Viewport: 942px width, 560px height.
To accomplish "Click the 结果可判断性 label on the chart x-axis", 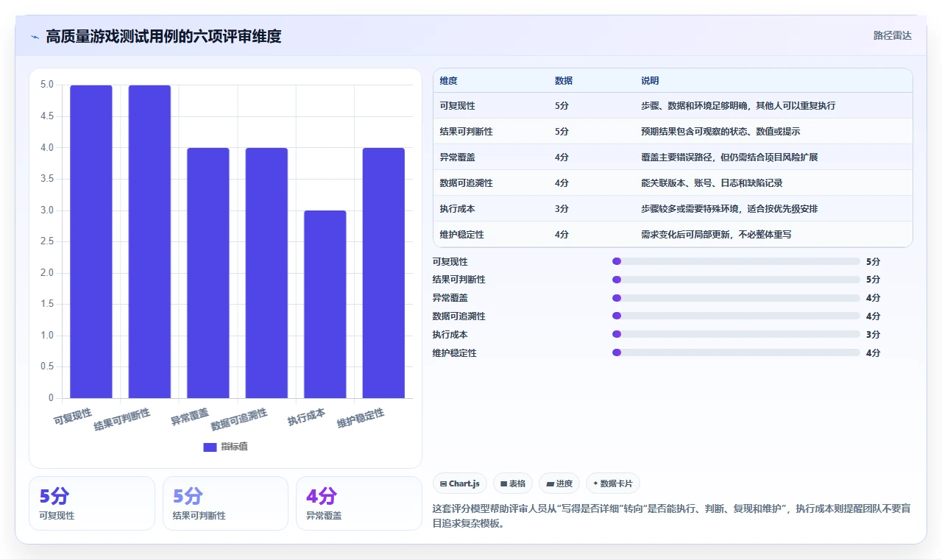I will 122,419.
